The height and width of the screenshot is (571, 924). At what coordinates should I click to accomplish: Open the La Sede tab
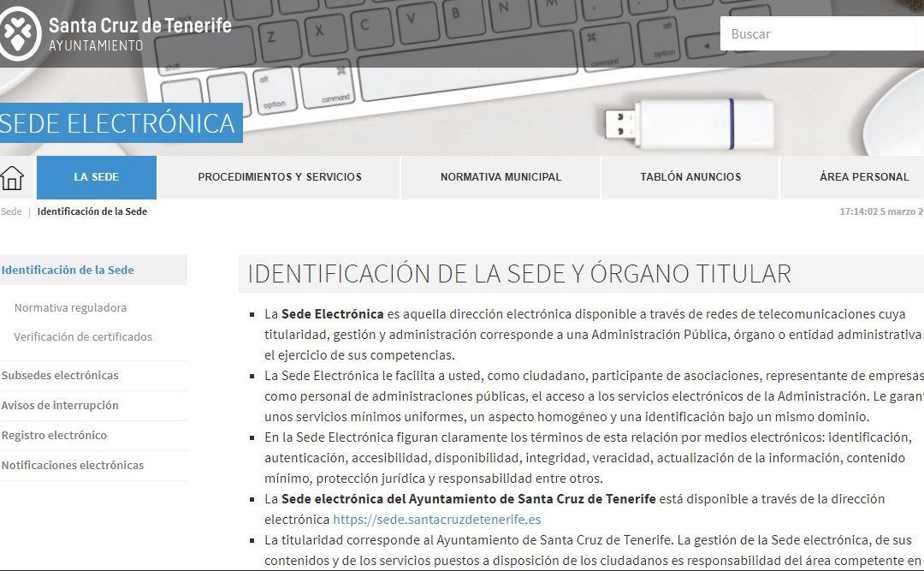(96, 177)
